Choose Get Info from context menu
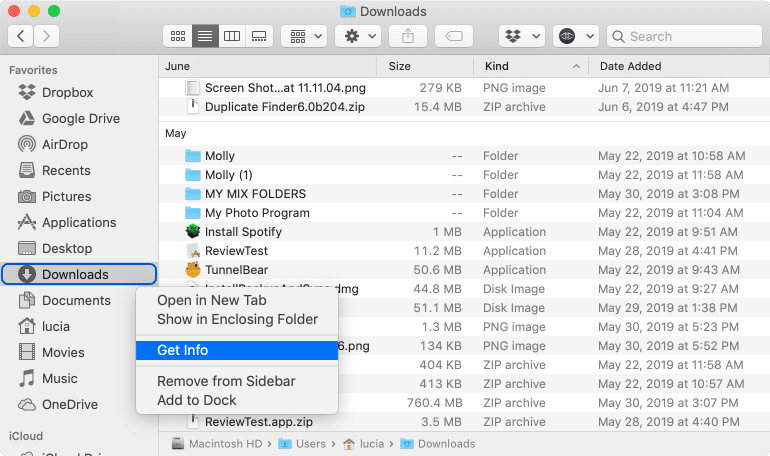This screenshot has width=770, height=456. pos(182,350)
